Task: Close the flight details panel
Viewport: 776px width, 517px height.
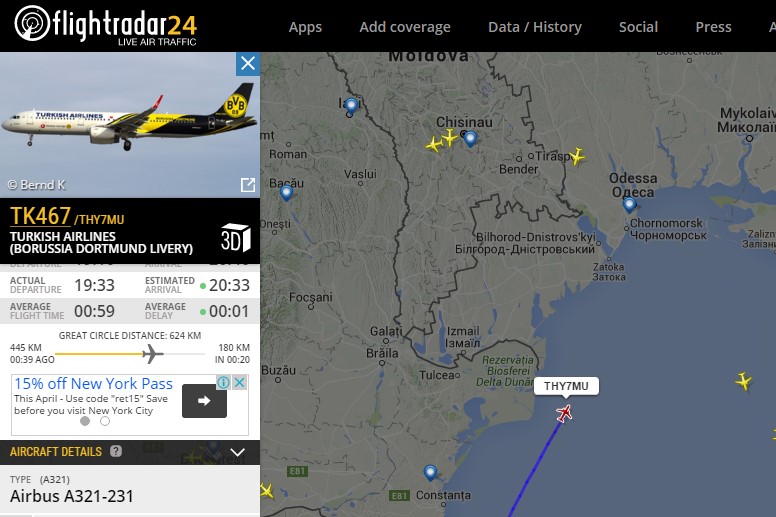Action: click(247, 63)
